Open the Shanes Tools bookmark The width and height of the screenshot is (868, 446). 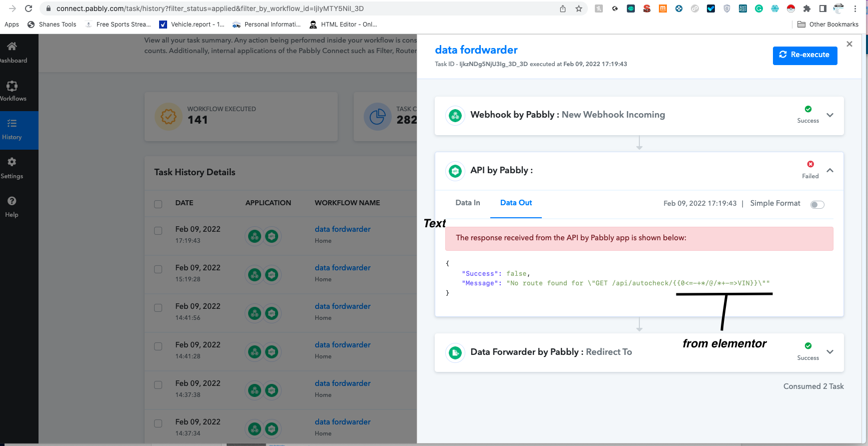coord(52,25)
